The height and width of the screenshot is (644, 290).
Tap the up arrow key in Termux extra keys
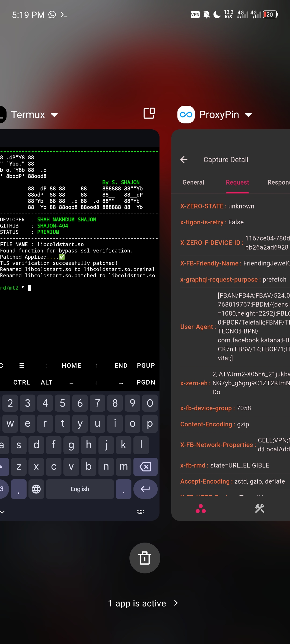click(96, 366)
